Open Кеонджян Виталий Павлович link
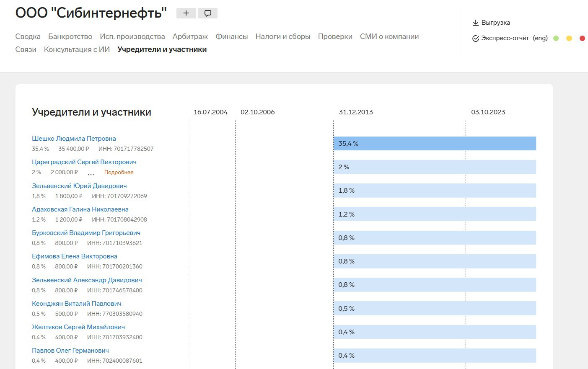The height and width of the screenshot is (369, 588). [x=77, y=304]
